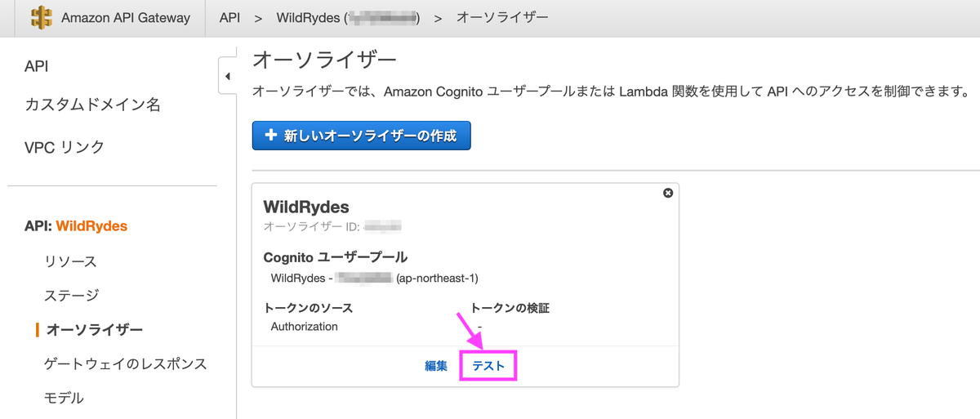Edit the WildRydes authorizer via 編集
This screenshot has height=419, width=980.
click(x=436, y=366)
